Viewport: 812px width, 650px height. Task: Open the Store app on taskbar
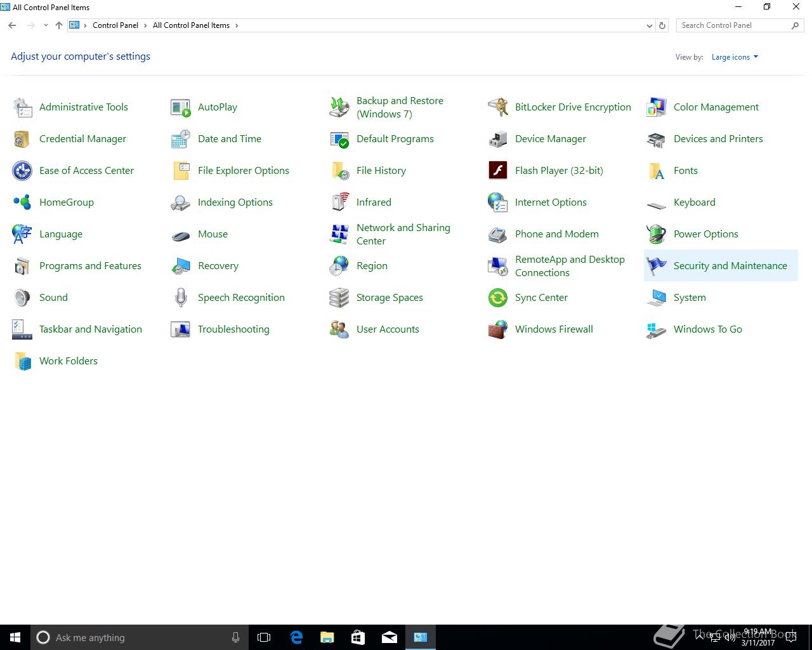(358, 637)
